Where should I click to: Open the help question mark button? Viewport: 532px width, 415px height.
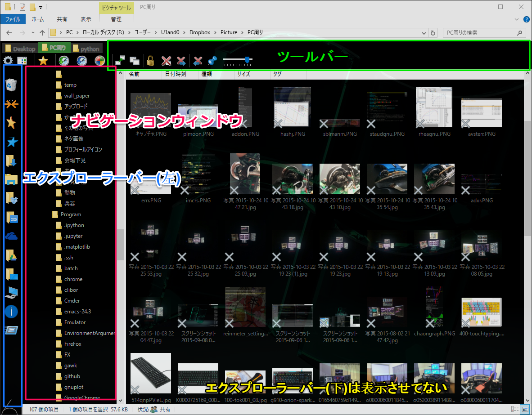(526, 19)
